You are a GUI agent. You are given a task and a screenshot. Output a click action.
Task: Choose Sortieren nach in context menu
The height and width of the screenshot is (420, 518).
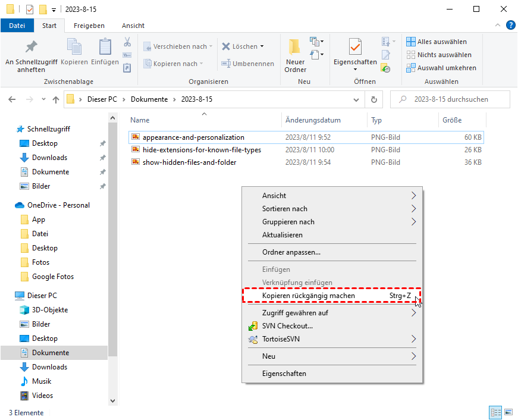tap(332, 209)
